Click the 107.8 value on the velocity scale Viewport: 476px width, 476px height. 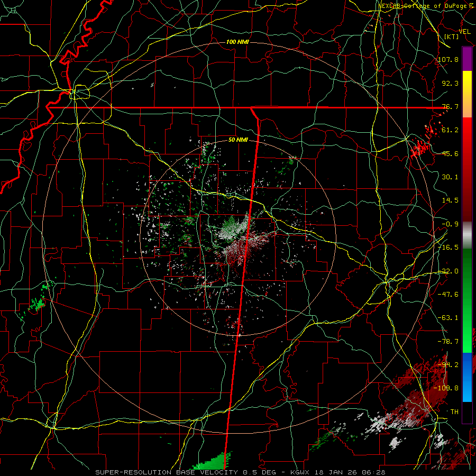(448, 59)
